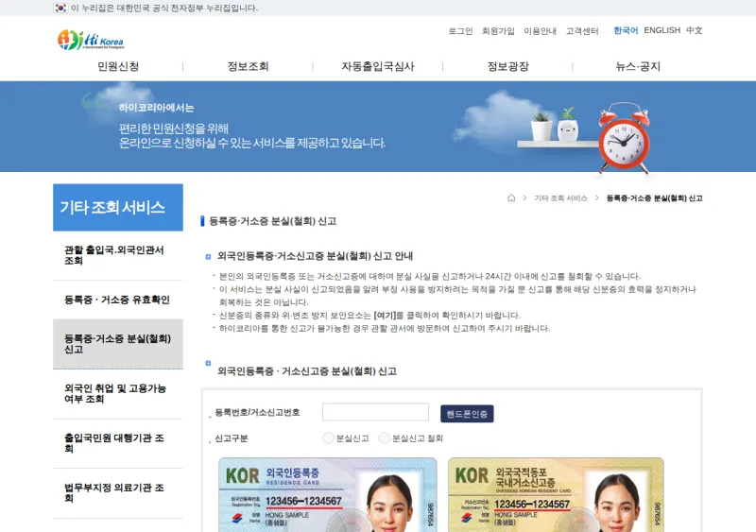Click the 기타 조회 서비스 sidebar header
Screen dimensions: 756x532
[x=118, y=207]
